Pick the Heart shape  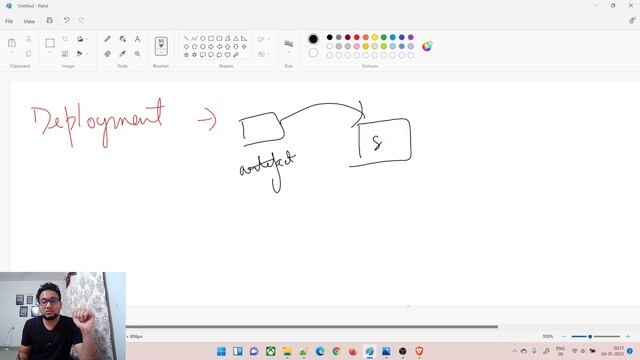point(228,55)
